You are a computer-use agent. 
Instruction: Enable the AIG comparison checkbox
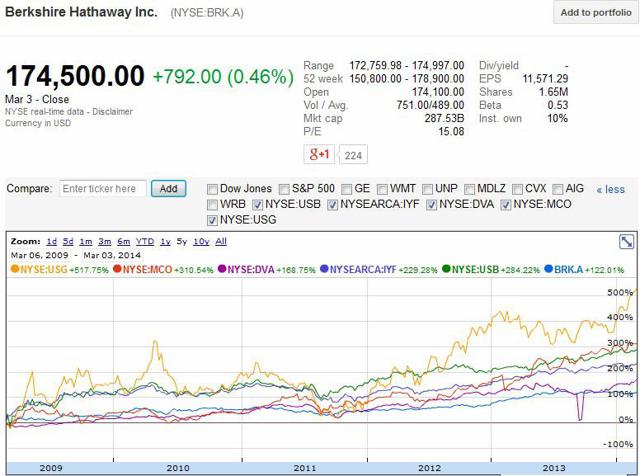558,189
